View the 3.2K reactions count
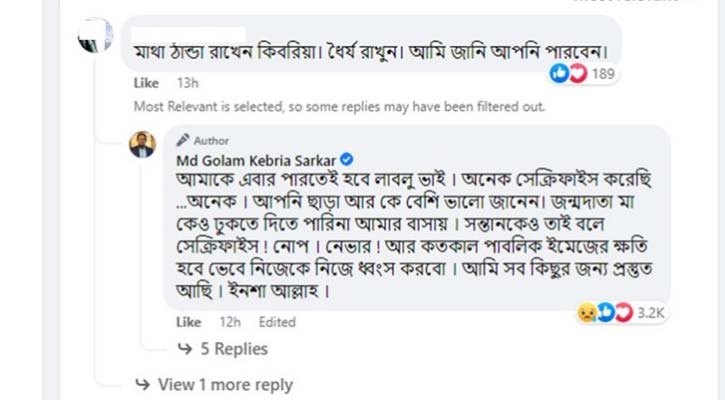This screenshot has width=725, height=400. (x=653, y=314)
